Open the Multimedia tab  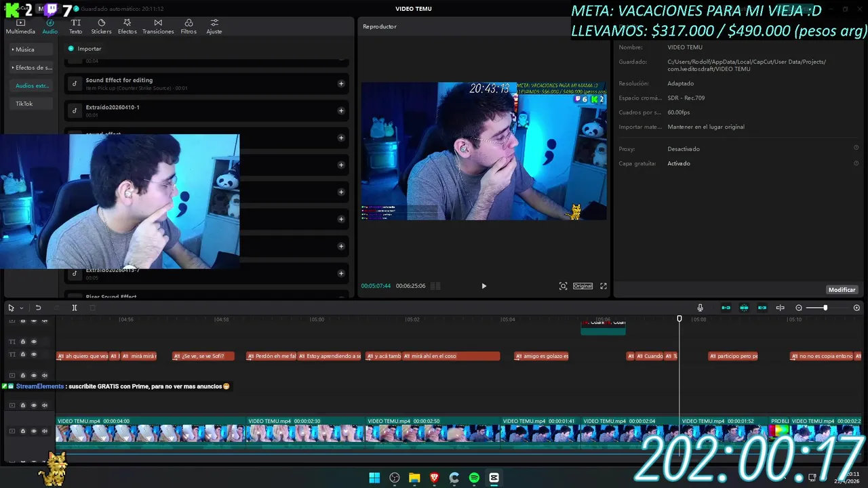pyautogui.click(x=20, y=26)
